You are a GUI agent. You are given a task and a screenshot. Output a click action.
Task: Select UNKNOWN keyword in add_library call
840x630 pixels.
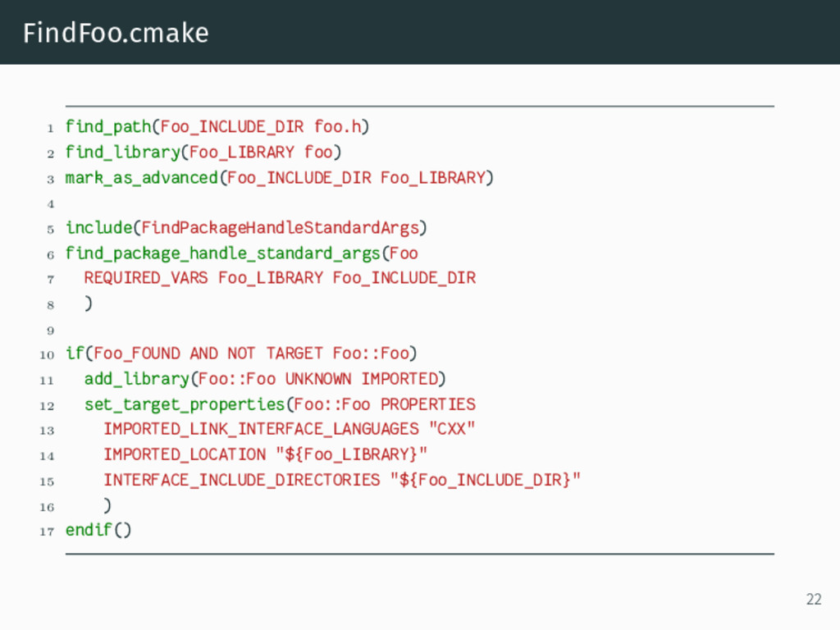pyautogui.click(x=318, y=379)
